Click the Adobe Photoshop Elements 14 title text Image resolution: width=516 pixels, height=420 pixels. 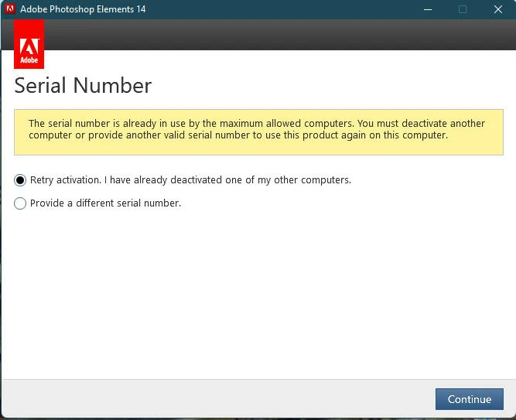click(x=83, y=9)
